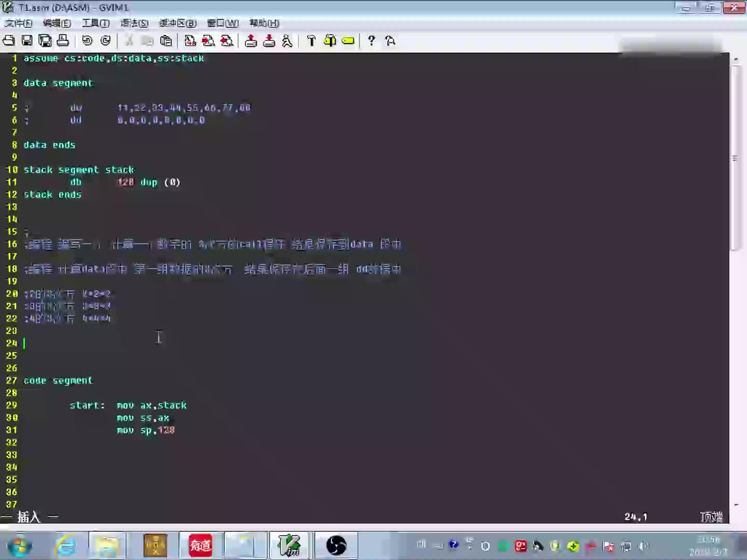Click the Save All files icon
The image size is (747, 560).
(x=45, y=40)
